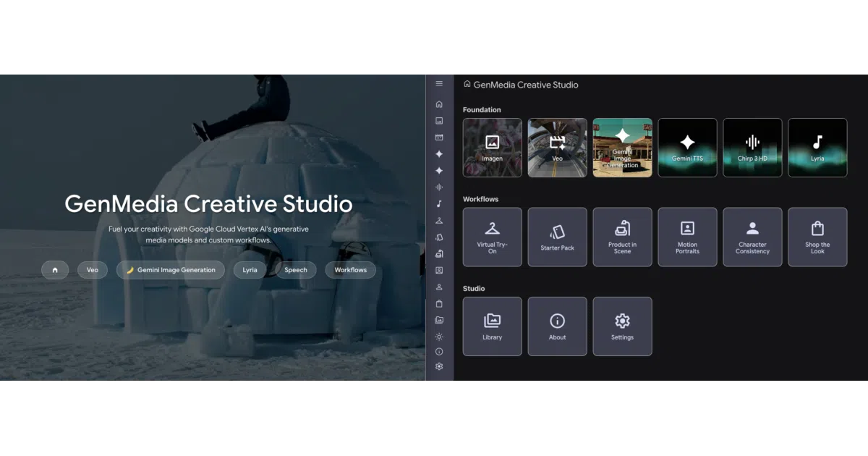868x456 pixels.
Task: Click the Speech pill button
Action: tap(296, 270)
